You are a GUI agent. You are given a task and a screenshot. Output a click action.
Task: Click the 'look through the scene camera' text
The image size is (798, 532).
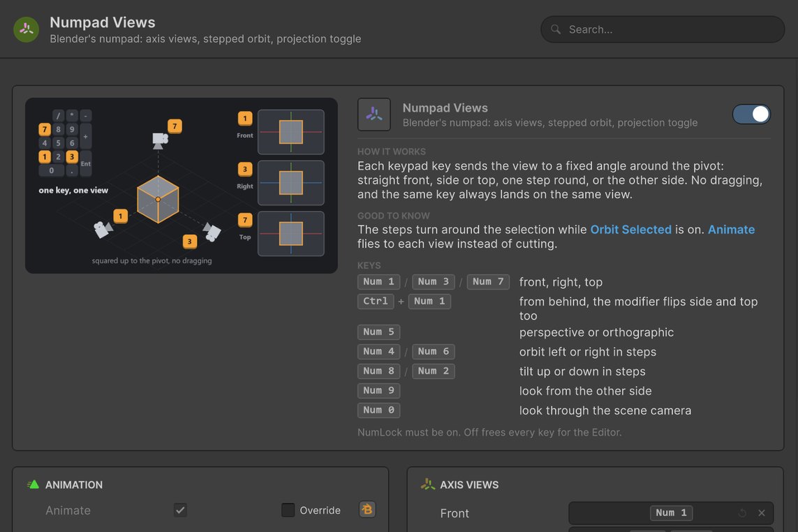coord(605,411)
